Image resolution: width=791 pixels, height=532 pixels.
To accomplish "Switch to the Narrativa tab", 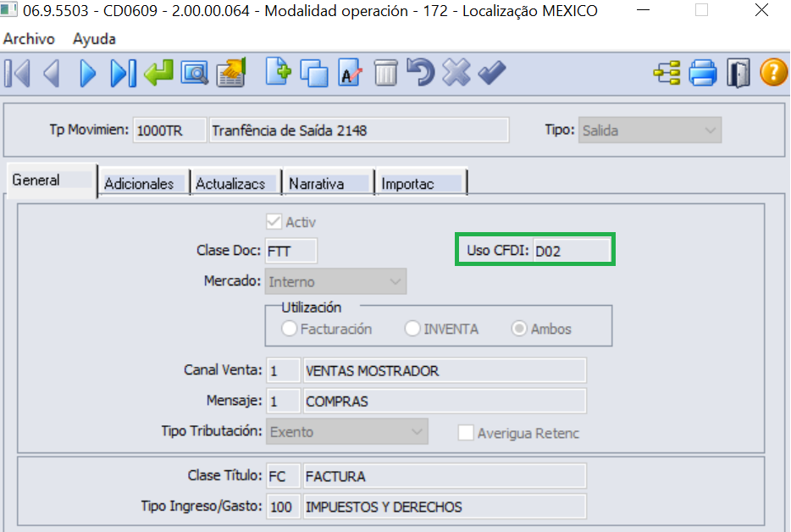I will tap(328, 183).
